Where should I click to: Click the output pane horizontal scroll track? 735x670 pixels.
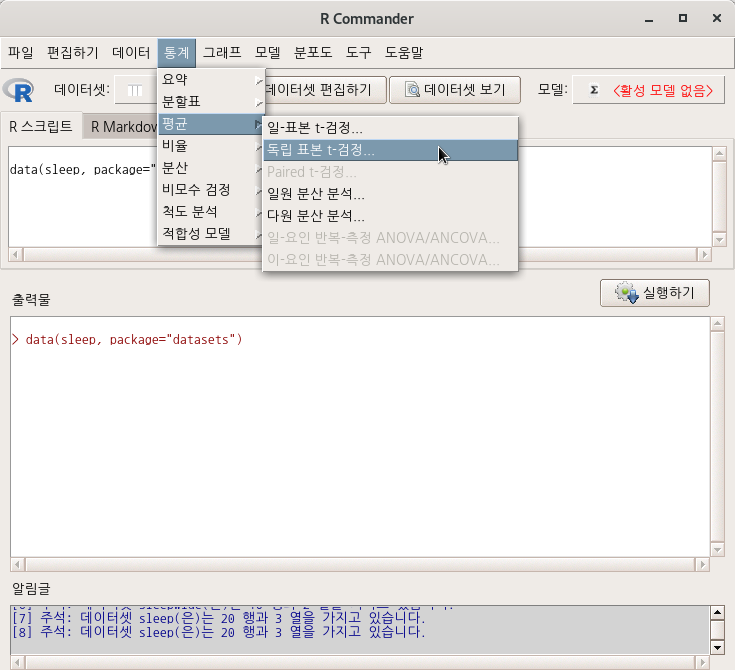point(360,565)
